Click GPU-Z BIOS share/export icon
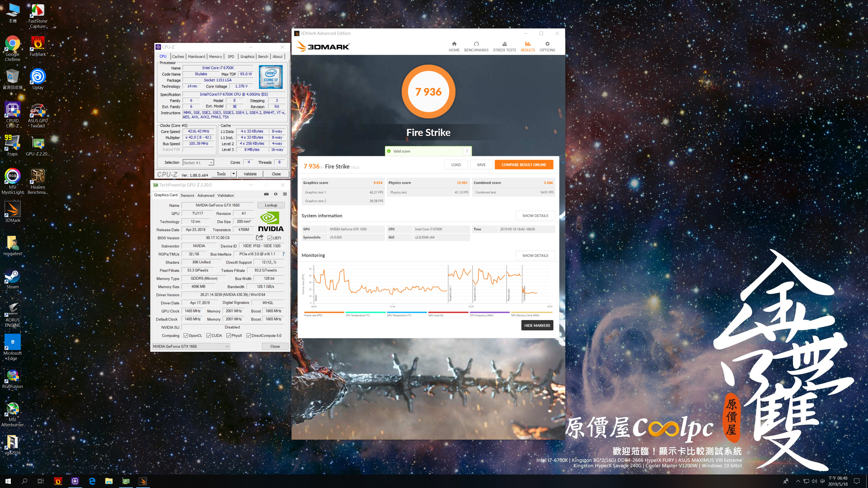868x488 pixels. coord(260,237)
